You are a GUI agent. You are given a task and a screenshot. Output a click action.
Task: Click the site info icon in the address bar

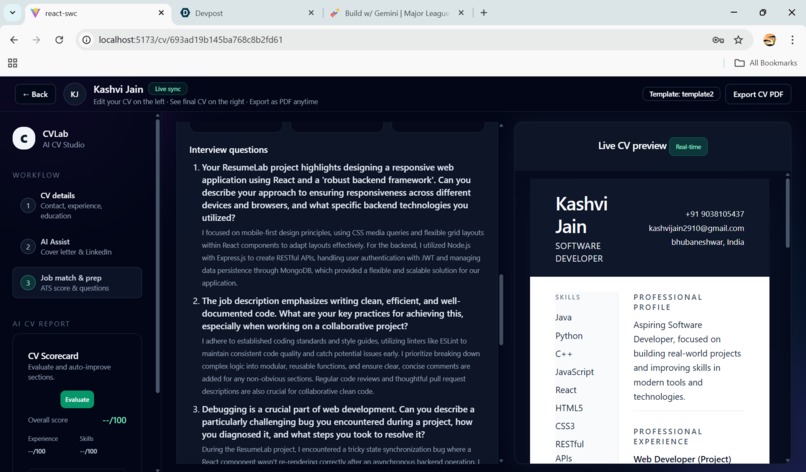click(x=87, y=40)
